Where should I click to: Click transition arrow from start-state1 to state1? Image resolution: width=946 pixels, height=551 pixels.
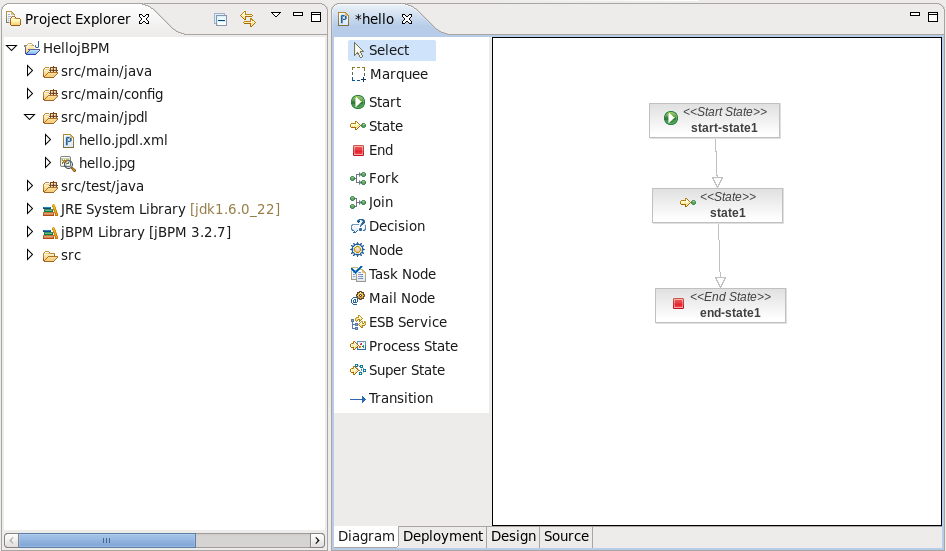(717, 163)
